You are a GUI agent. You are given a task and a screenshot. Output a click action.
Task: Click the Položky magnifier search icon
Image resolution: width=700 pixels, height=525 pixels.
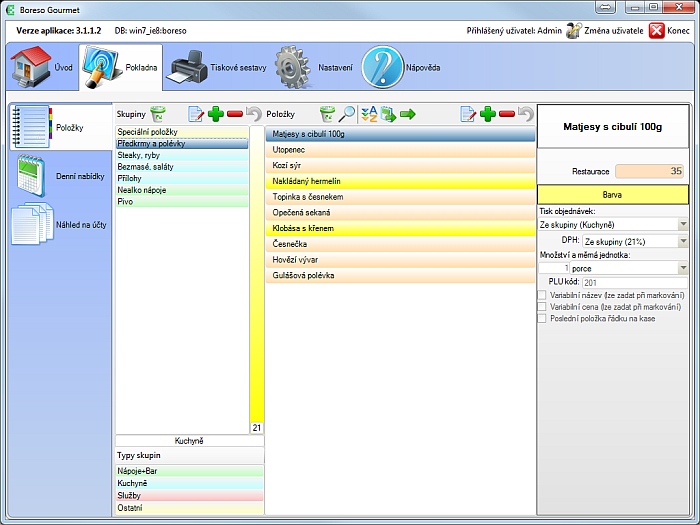click(x=346, y=114)
